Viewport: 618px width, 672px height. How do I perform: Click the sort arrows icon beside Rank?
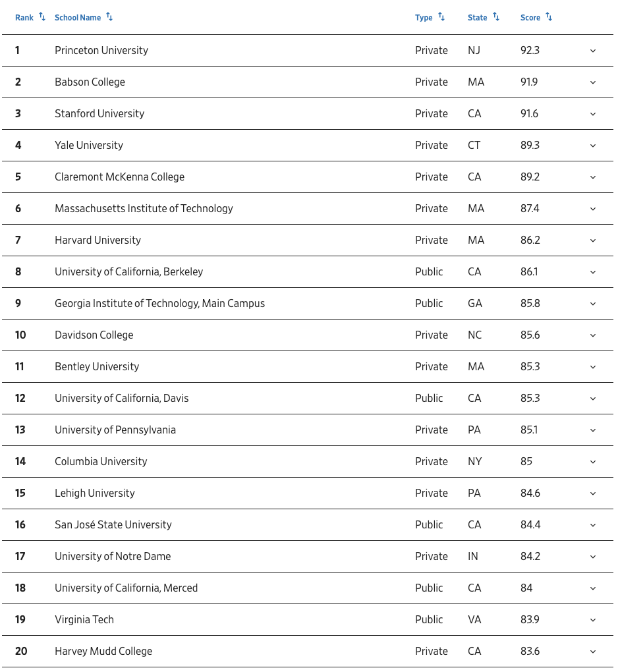pyautogui.click(x=42, y=16)
